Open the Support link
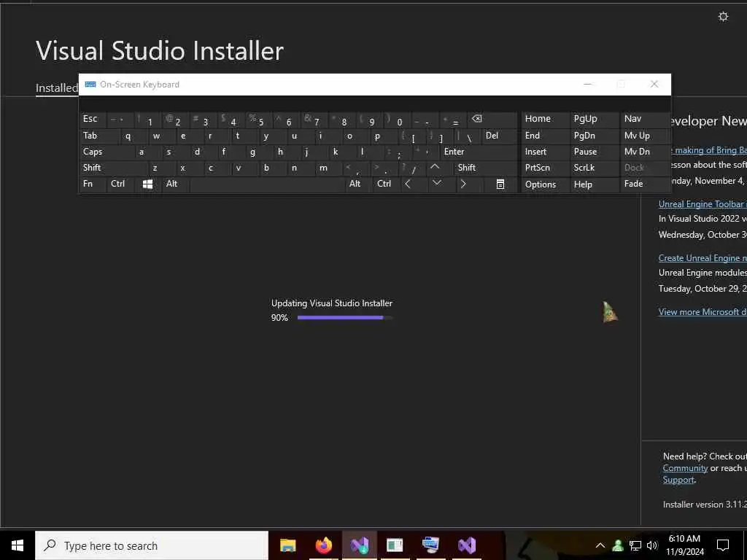Screen dimensions: 747x560 pos(678,480)
